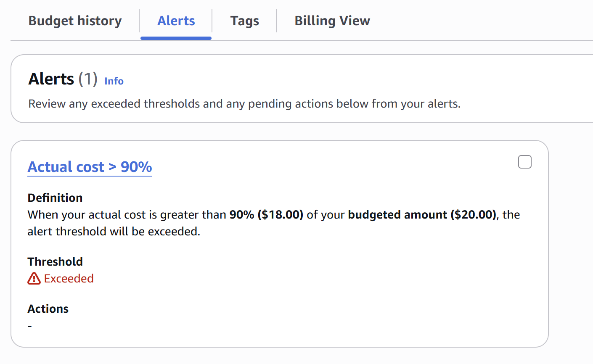Click the review thresholds description text

click(244, 103)
